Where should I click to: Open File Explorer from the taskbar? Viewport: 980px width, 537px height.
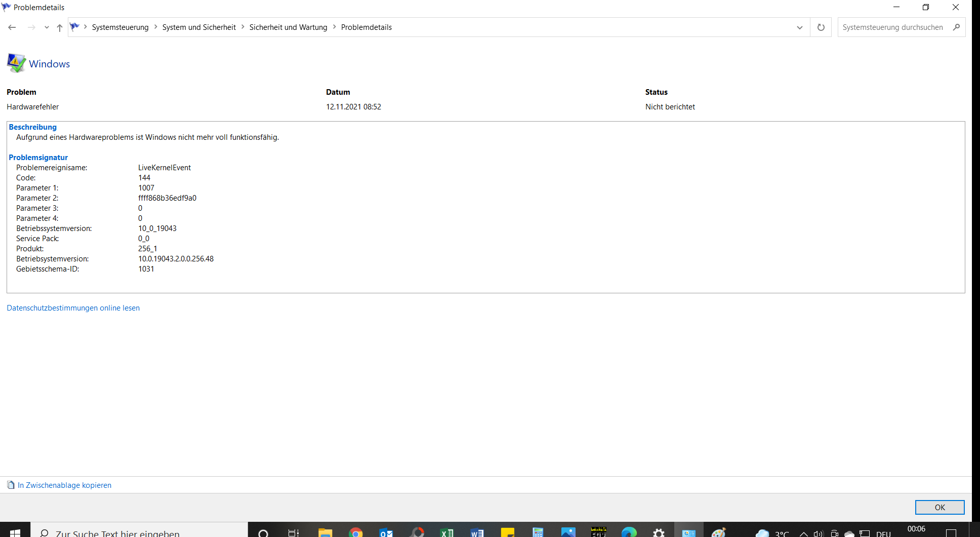click(x=325, y=532)
